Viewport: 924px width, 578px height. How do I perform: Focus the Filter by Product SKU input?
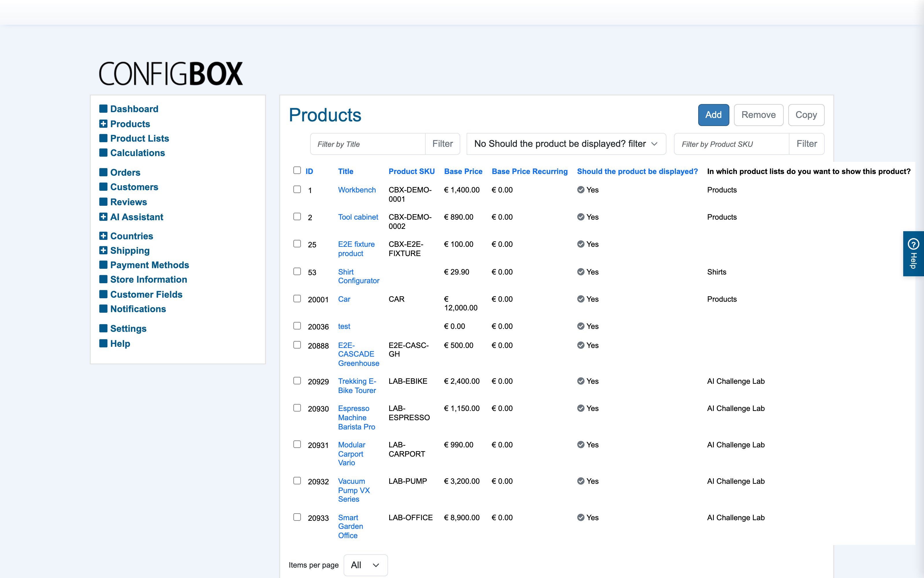[732, 144]
